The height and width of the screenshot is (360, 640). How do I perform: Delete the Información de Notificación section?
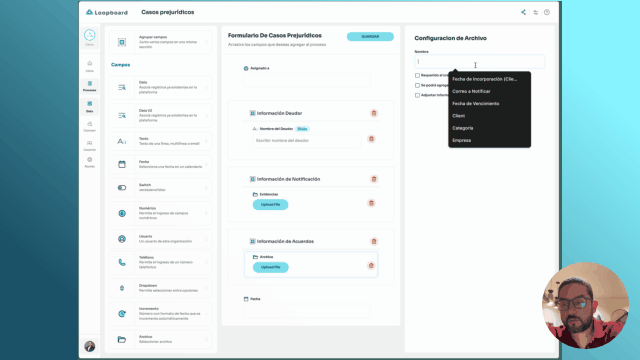pos(374,179)
